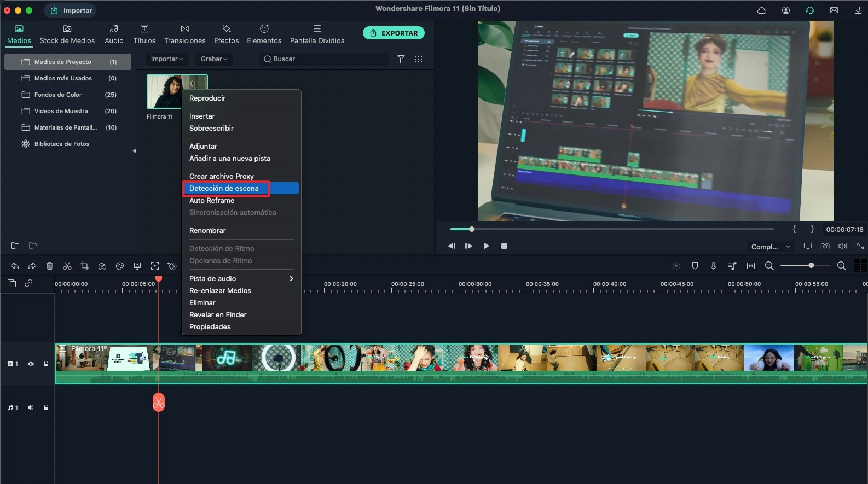Play the preview video
This screenshot has width=868, height=484.
point(487,246)
